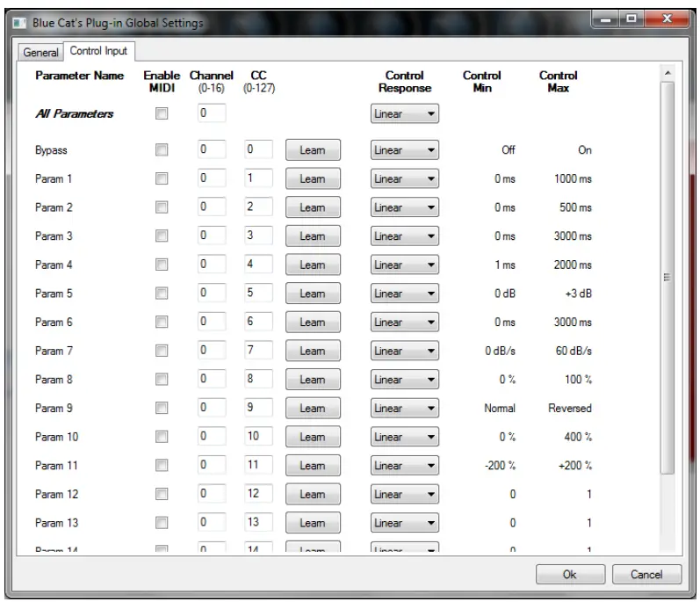Open the Bypass Control Response dropdown
Viewport: 700px width, 602px height.
pos(405,150)
